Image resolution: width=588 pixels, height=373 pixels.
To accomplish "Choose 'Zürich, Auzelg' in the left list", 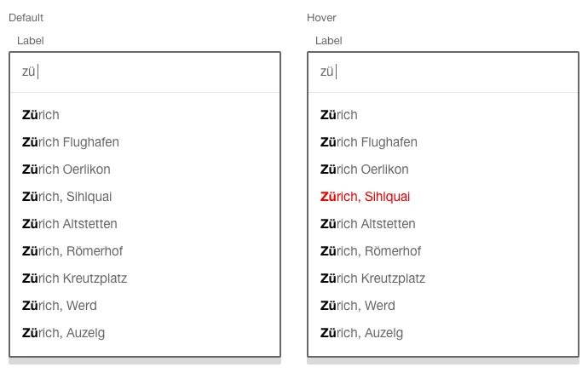I will click(64, 333).
